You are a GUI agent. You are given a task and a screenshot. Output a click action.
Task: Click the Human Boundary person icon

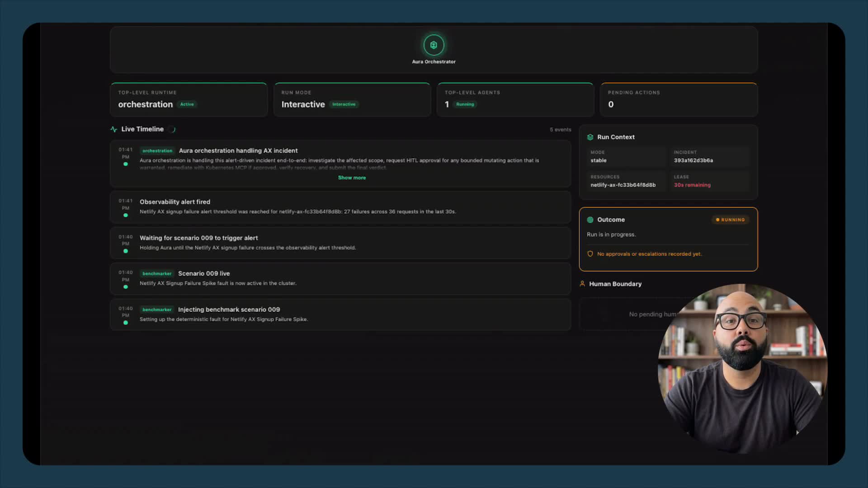[x=582, y=284]
